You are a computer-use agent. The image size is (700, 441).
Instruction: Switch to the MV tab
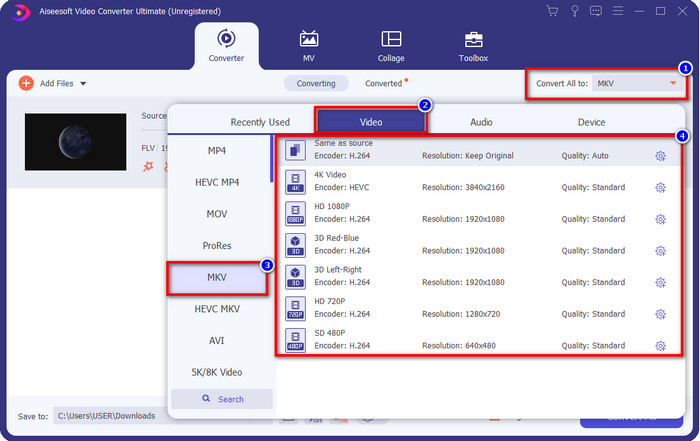click(x=308, y=46)
